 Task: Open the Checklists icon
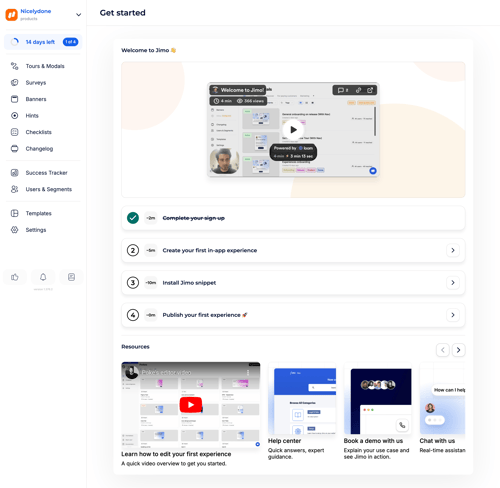click(x=15, y=132)
